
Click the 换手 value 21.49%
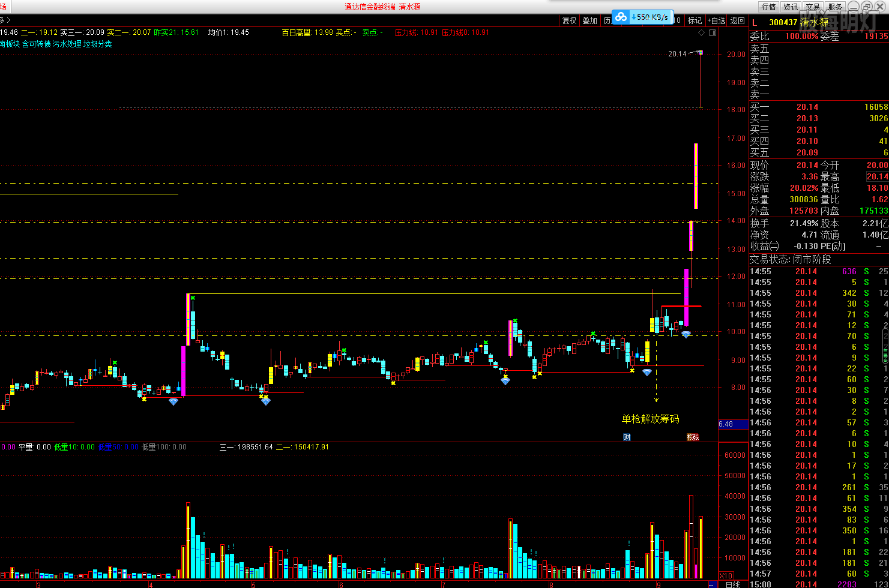coord(804,223)
